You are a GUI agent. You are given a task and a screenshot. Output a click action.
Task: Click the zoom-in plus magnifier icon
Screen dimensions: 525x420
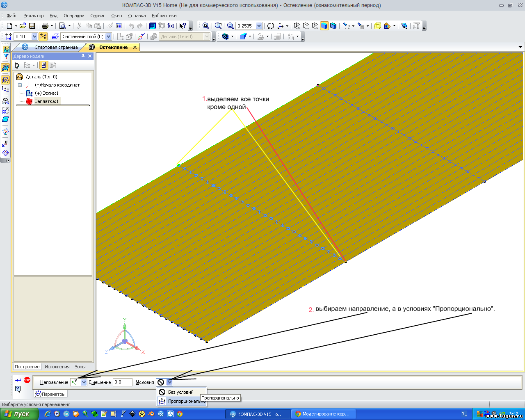(231, 26)
